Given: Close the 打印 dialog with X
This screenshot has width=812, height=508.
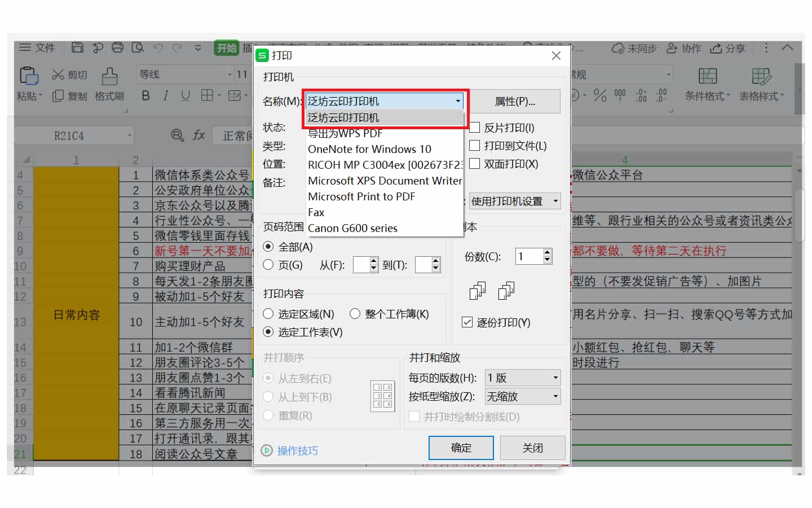Looking at the screenshot, I should point(556,55).
